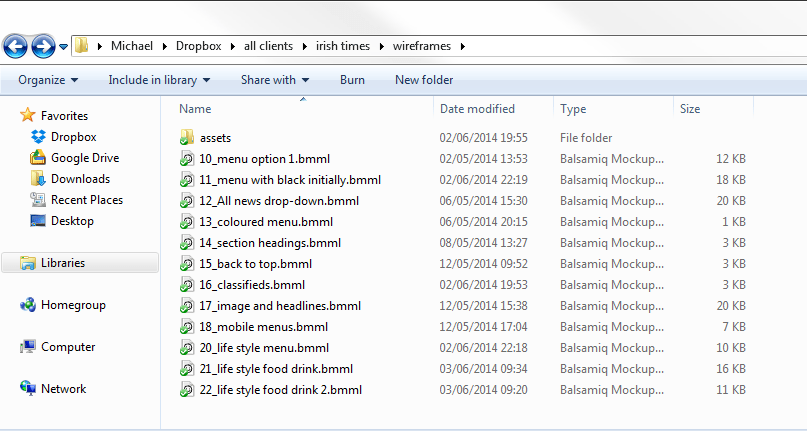The width and height of the screenshot is (807, 431).
Task: Open the 'Share with' menu
Action: 275,80
